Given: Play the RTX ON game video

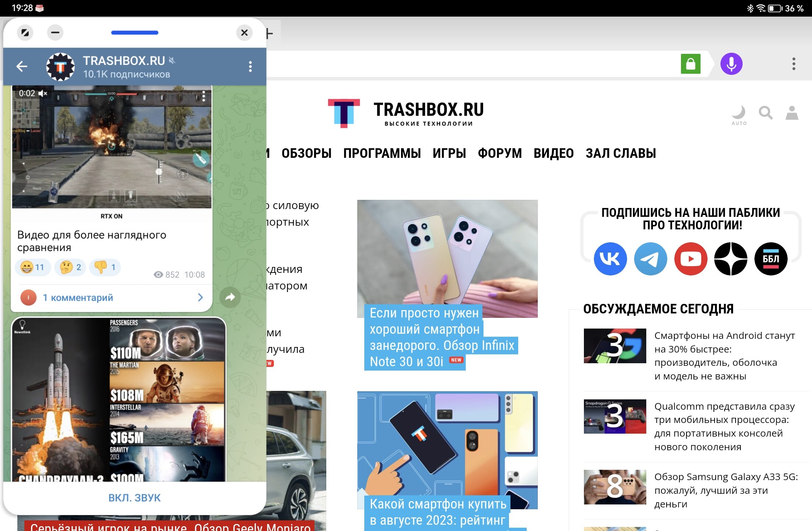Looking at the screenshot, I should (112, 147).
